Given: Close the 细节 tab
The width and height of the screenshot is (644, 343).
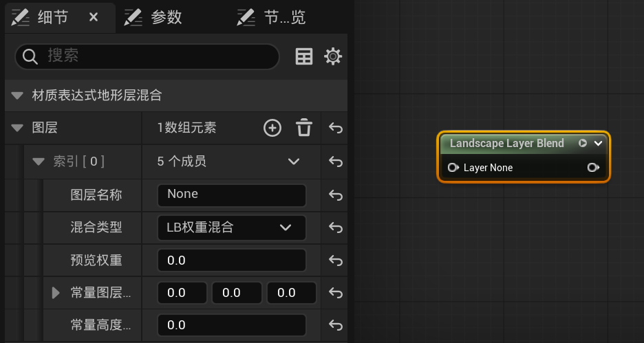Looking at the screenshot, I should [x=94, y=17].
